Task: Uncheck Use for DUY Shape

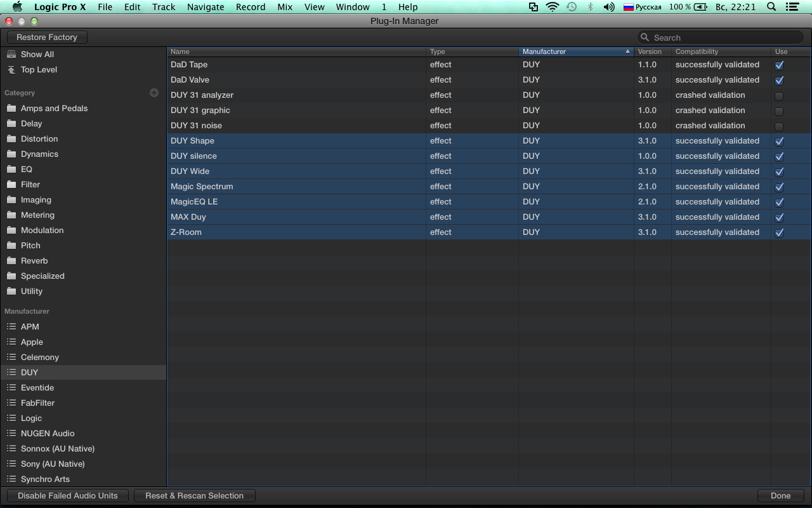Action: tap(779, 141)
